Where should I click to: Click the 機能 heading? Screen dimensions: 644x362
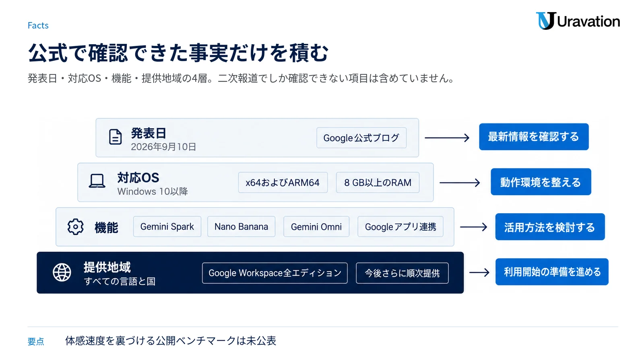[106, 228]
